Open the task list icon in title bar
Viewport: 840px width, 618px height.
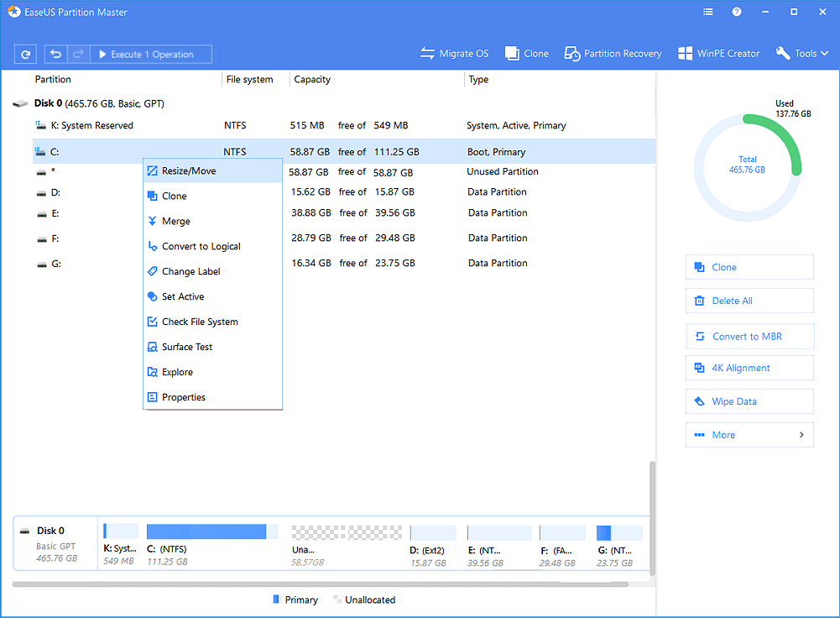click(708, 13)
